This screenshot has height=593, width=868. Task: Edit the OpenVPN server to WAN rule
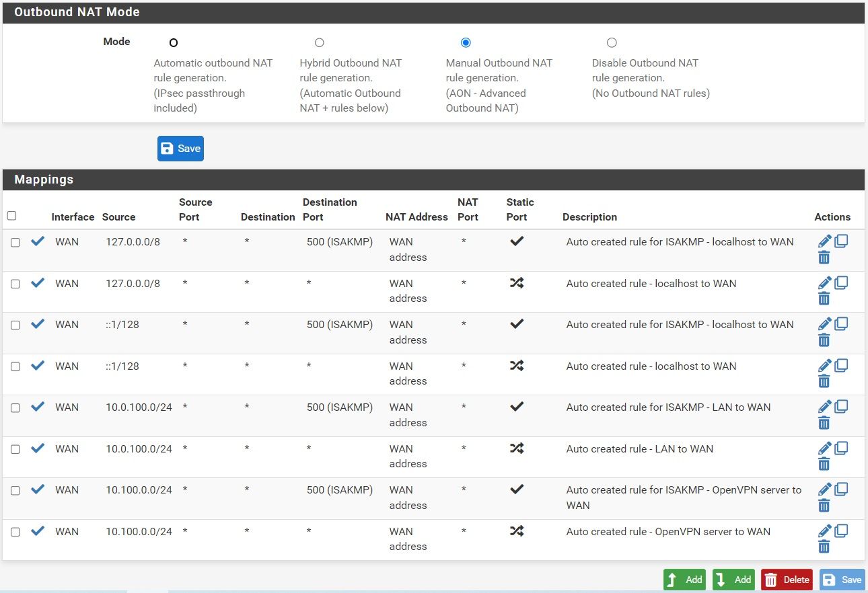tap(825, 531)
